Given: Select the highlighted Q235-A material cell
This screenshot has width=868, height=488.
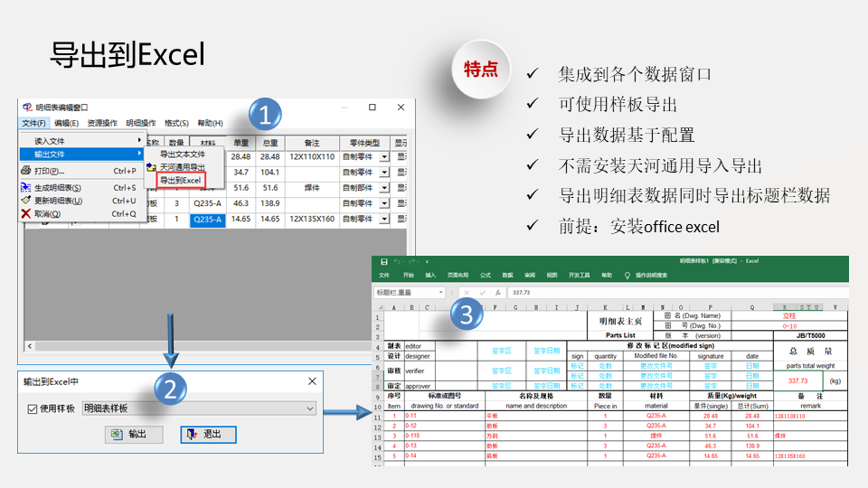Looking at the screenshot, I should pos(207,220).
